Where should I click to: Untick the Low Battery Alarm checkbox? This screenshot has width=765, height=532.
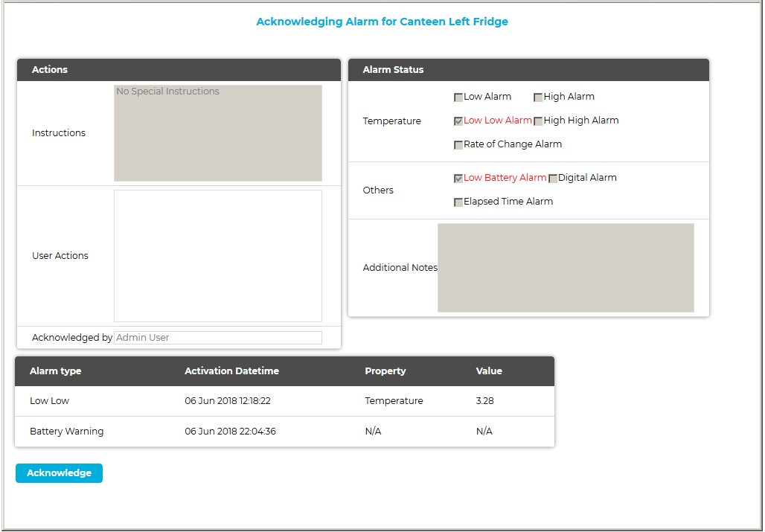pyautogui.click(x=458, y=179)
